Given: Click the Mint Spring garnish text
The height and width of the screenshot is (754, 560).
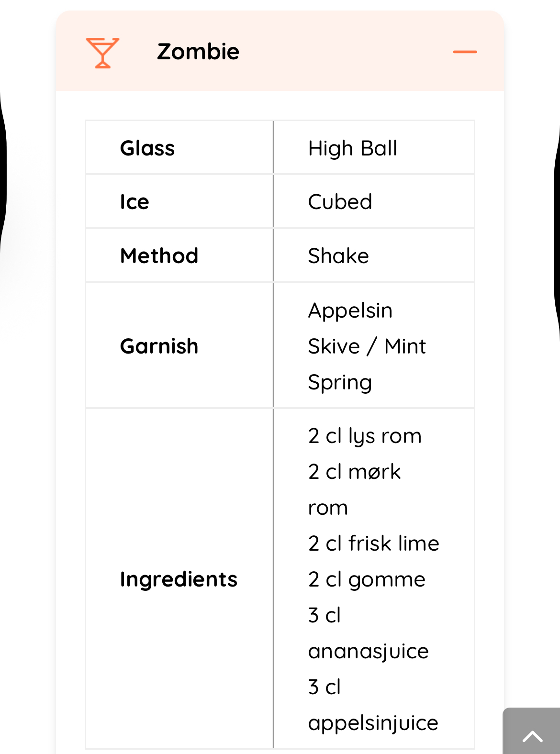Looking at the screenshot, I should [405, 346].
